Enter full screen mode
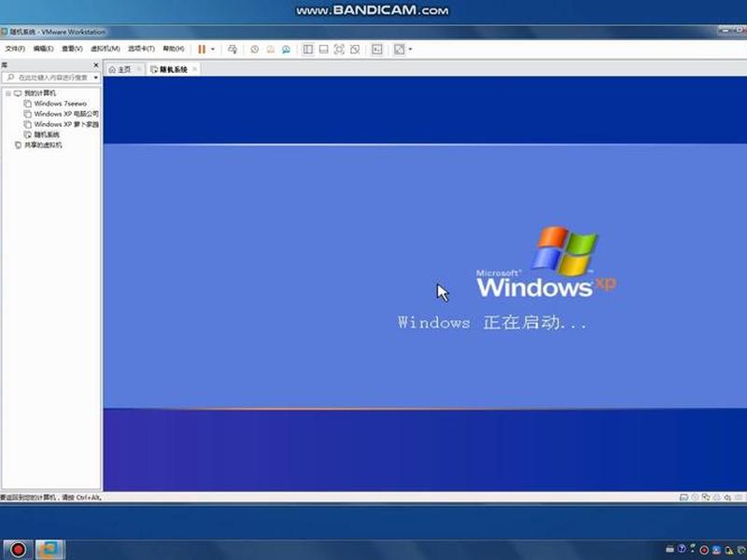Screen dimensions: 747x560 pyautogui.click(x=339, y=49)
